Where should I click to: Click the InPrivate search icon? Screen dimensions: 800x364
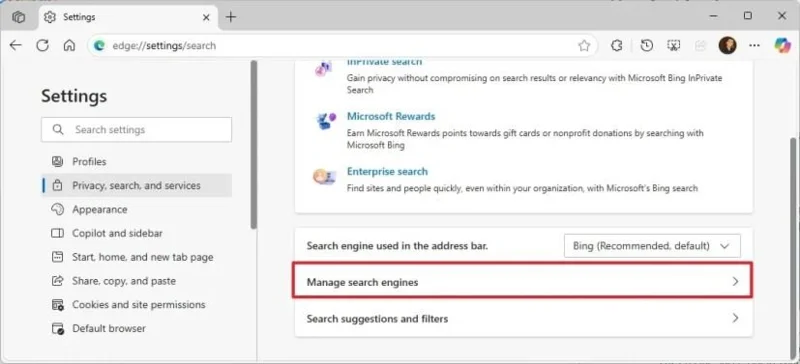(x=323, y=68)
